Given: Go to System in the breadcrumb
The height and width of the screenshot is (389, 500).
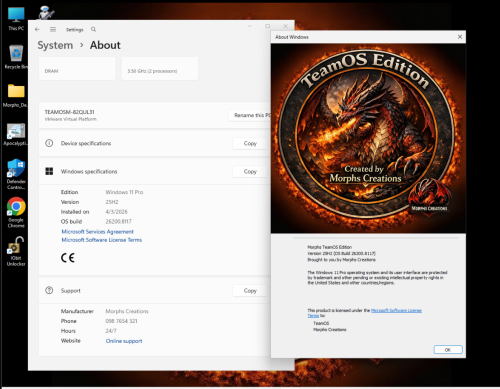Looking at the screenshot, I should pos(55,45).
